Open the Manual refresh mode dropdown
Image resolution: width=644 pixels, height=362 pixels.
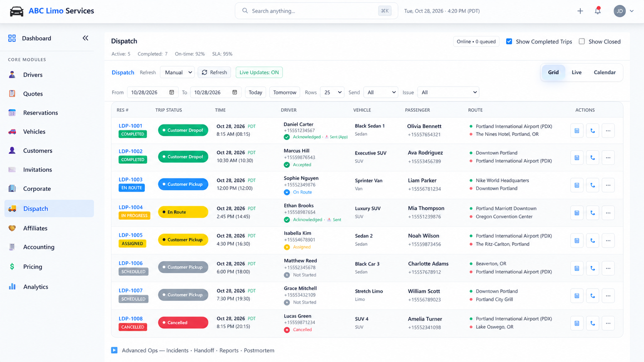coord(178,72)
